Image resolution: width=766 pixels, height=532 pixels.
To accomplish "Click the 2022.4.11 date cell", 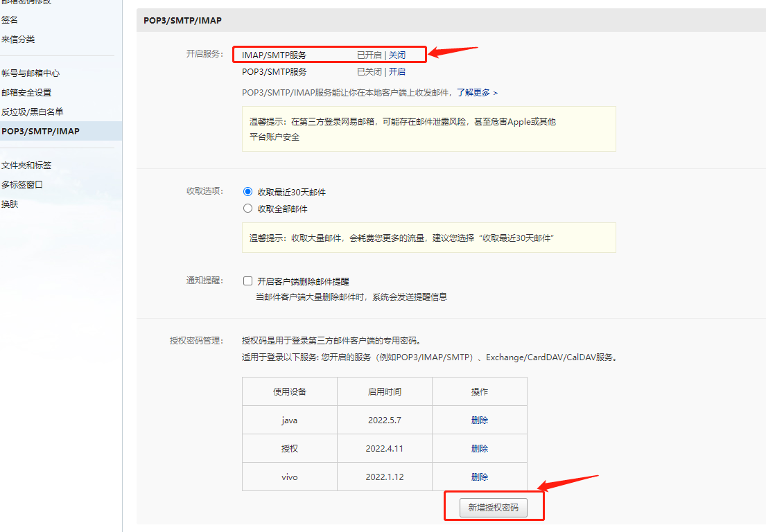I will point(385,449).
